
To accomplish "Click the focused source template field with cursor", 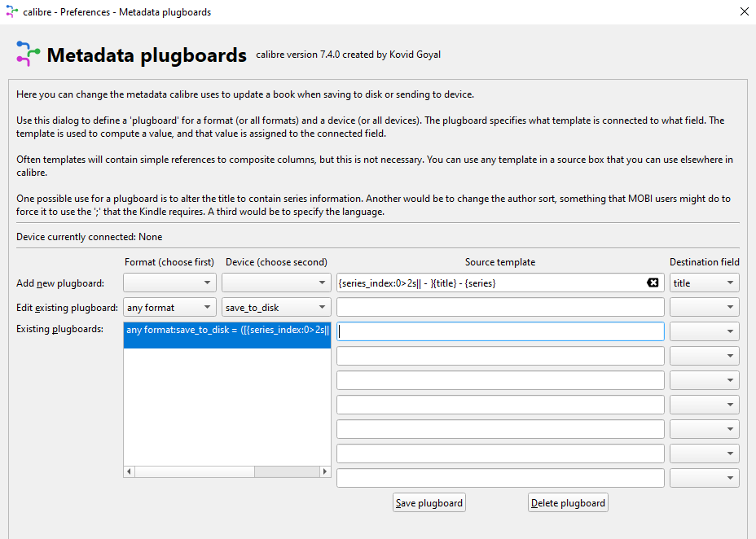I will tap(500, 331).
